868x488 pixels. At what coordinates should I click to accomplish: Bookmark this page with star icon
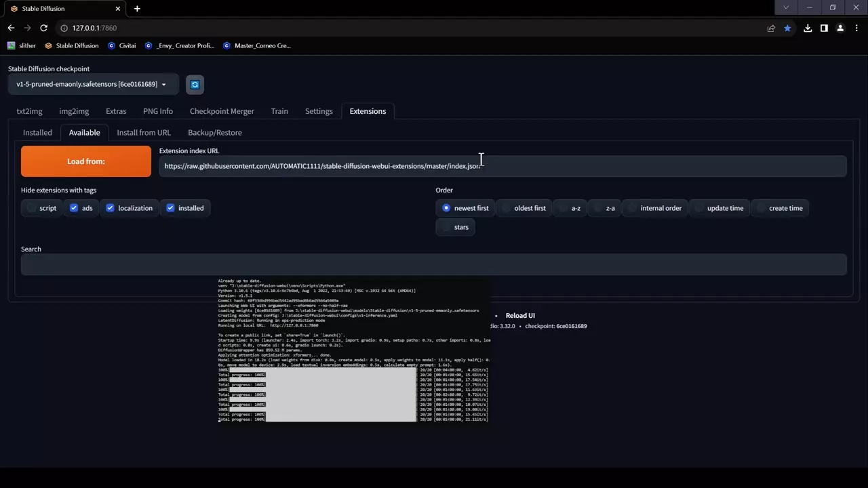(x=787, y=28)
